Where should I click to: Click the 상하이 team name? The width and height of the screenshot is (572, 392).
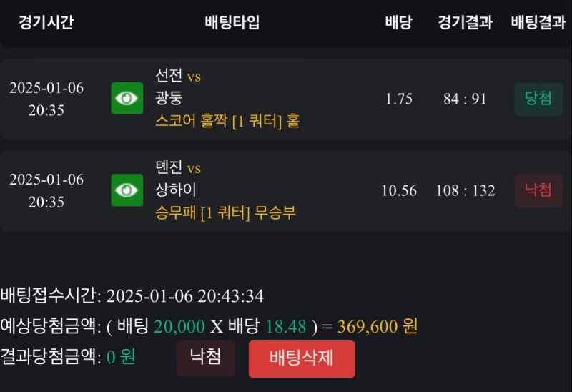click(176, 190)
